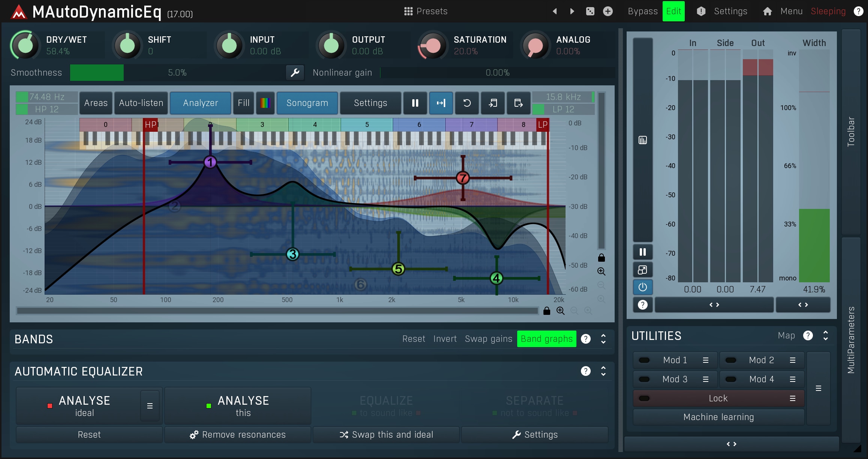Open the vertical Toolbar tab
The height and width of the screenshot is (459, 868).
click(x=851, y=131)
